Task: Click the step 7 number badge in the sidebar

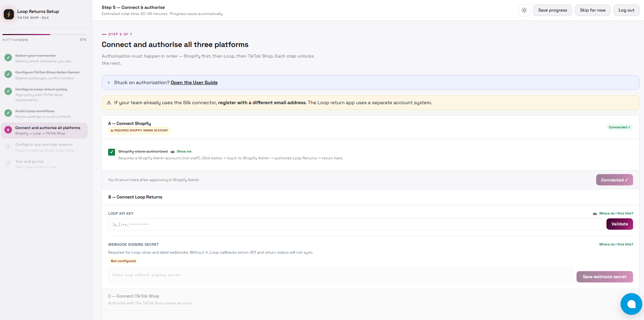Action: click(x=8, y=163)
